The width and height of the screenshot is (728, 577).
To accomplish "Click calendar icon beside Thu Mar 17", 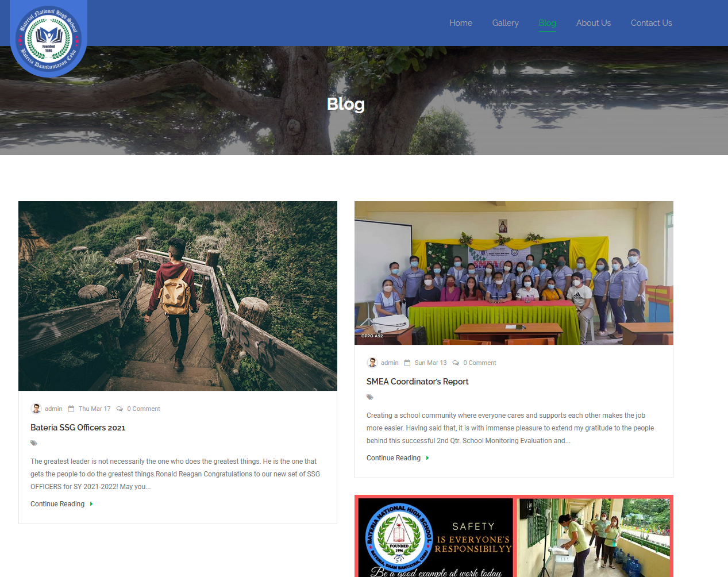I will (71, 409).
